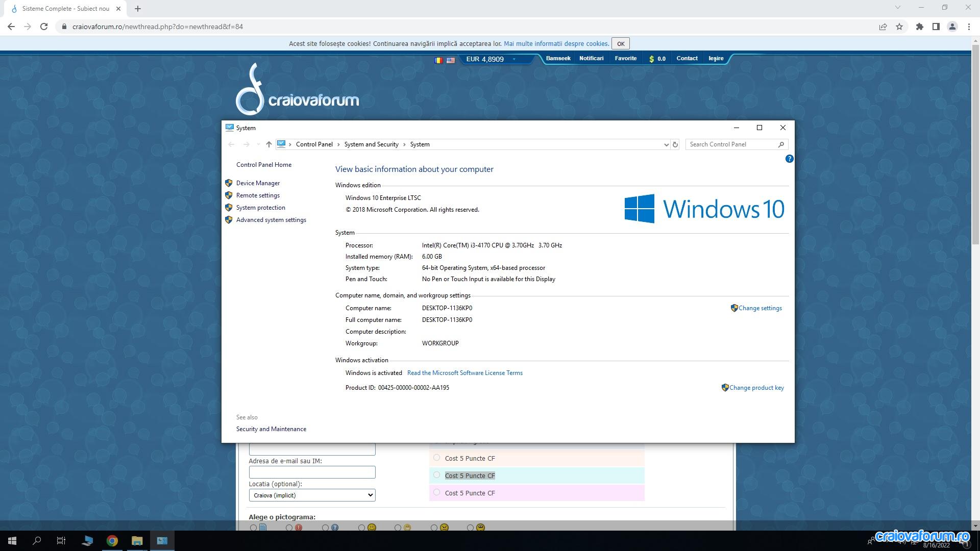Open Locatia Craiova (implicit) dropdown

312,495
